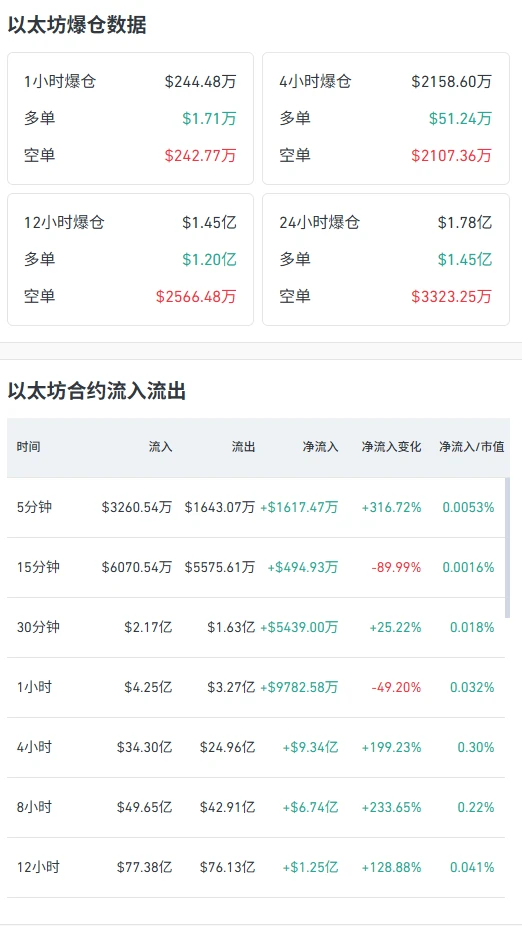
Task: Select the 1小时爆仓 total $244.48万
Action: point(200,81)
